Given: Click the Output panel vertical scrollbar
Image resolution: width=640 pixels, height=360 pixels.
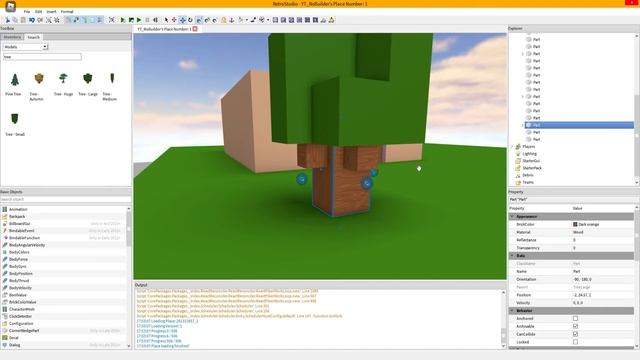Looking at the screenshot, I should [503, 319].
